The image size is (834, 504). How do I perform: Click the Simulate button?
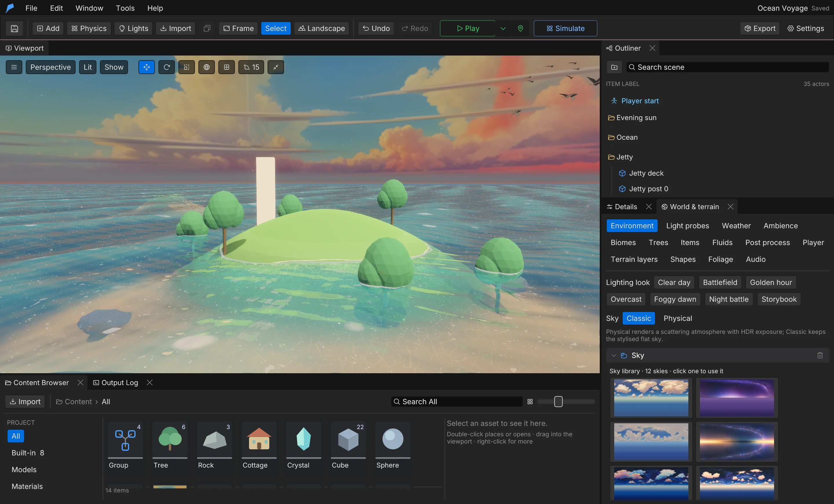(565, 28)
